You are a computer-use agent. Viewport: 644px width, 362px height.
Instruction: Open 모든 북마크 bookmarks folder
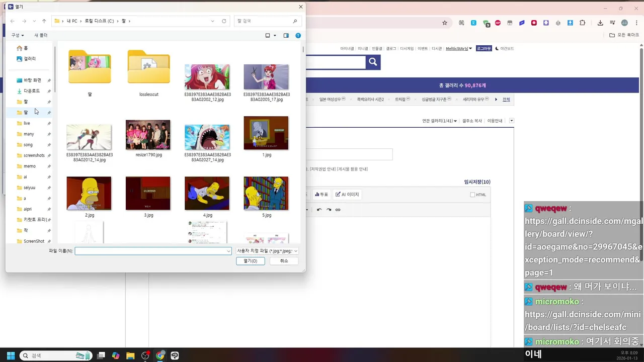[x=624, y=35]
